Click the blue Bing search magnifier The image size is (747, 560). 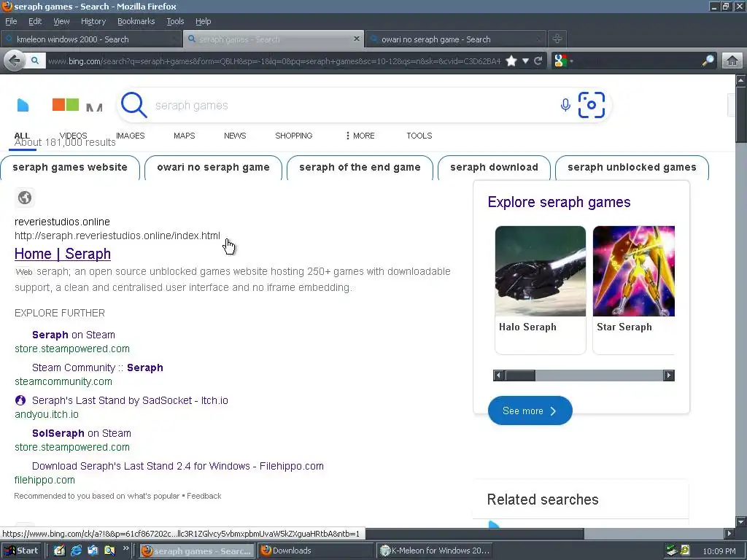pos(134,105)
